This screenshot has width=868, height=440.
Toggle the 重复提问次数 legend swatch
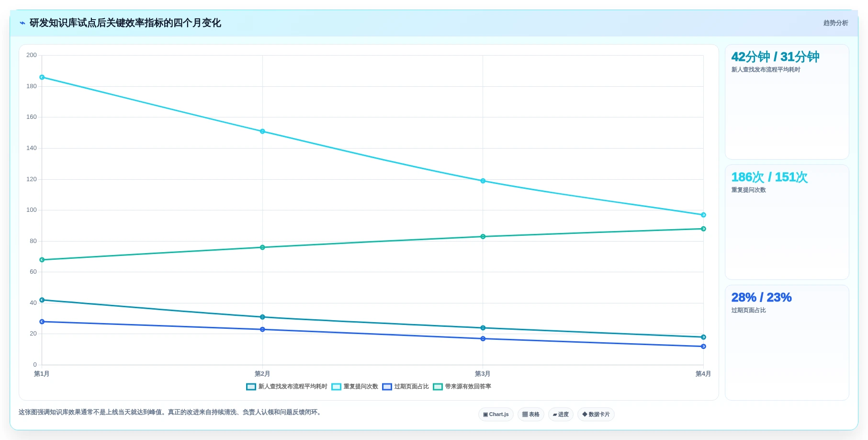336,387
